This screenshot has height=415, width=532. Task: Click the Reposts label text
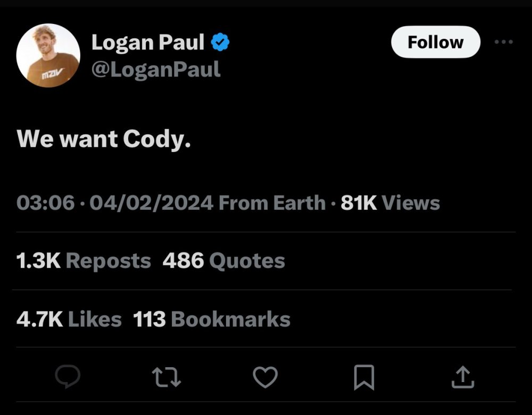[108, 261]
